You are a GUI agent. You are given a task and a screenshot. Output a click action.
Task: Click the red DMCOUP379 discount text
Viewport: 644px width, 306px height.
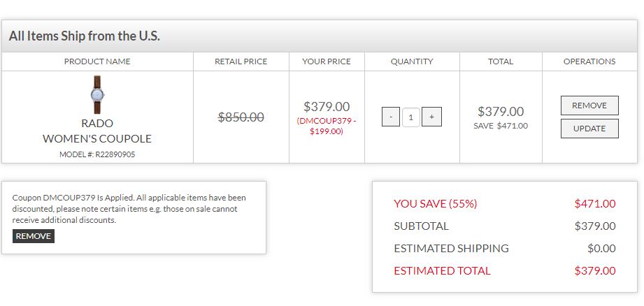point(327,126)
